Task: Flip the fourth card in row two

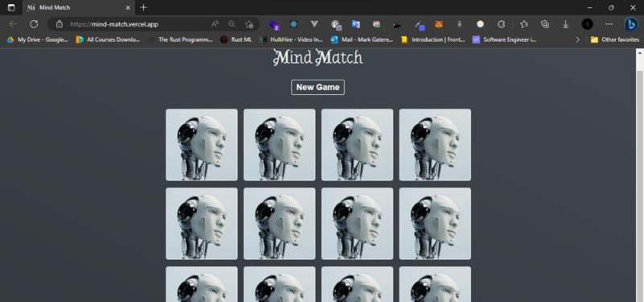Action: coord(435,224)
